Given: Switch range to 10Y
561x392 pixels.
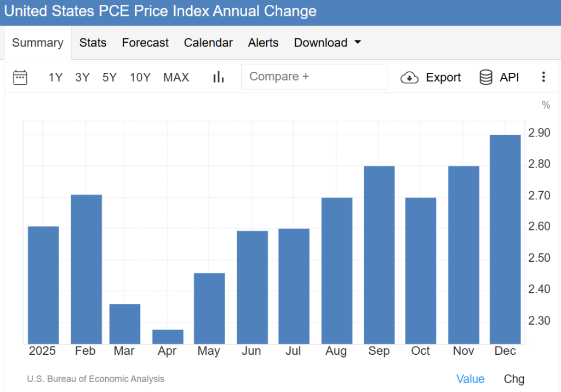Looking at the screenshot, I should point(140,78).
